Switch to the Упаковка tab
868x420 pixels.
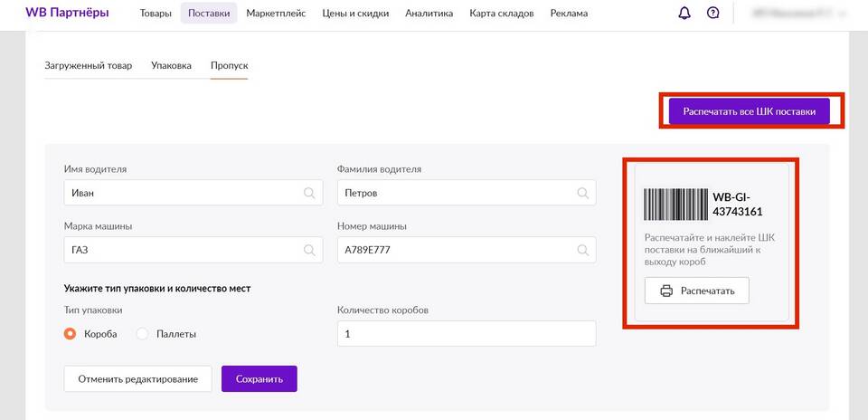point(171,66)
